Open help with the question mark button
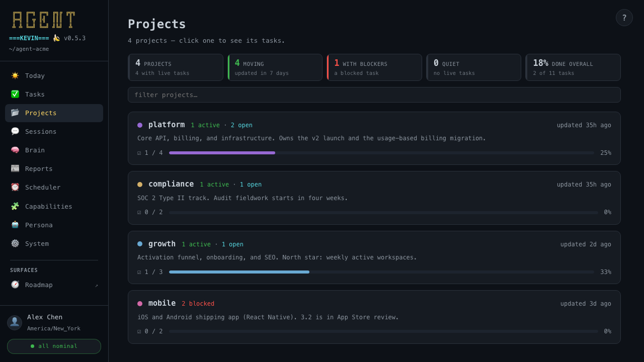This screenshot has width=644, height=362. pyautogui.click(x=624, y=18)
